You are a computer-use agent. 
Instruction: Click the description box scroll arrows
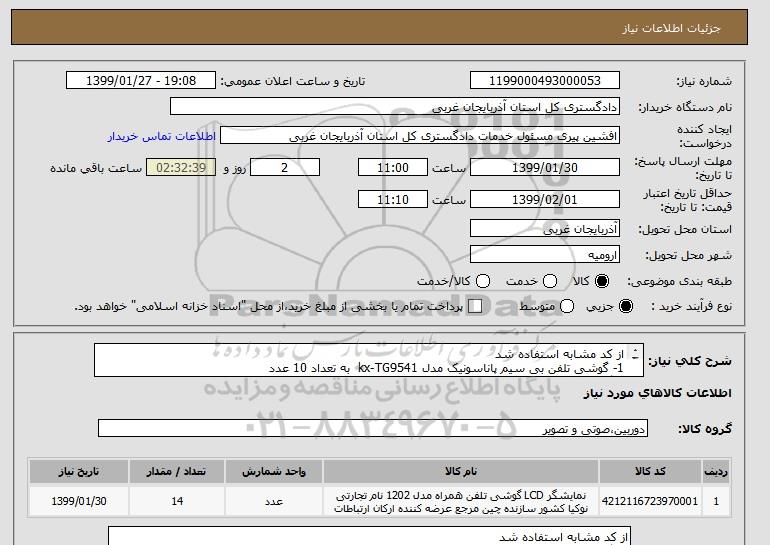point(635,354)
